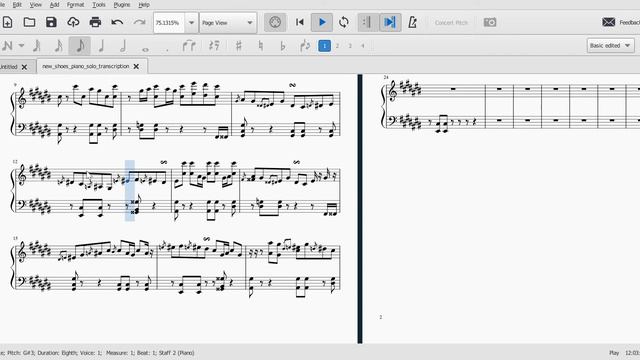Select eighth note duration
This screenshot has width=640, height=360.
point(80,46)
